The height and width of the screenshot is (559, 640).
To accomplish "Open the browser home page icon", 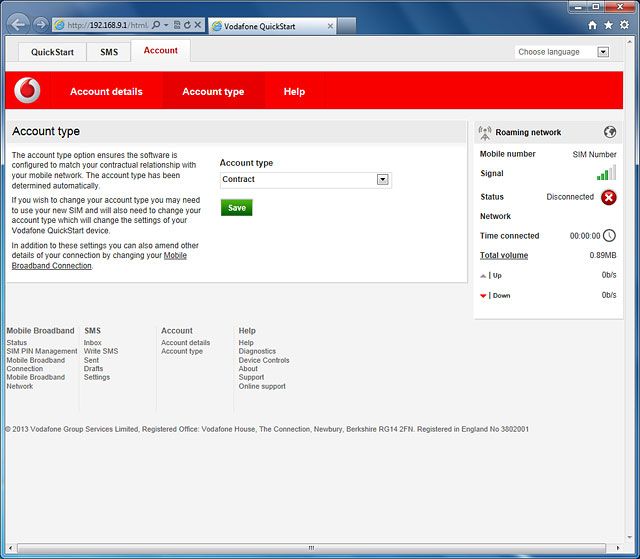I will pos(593,24).
